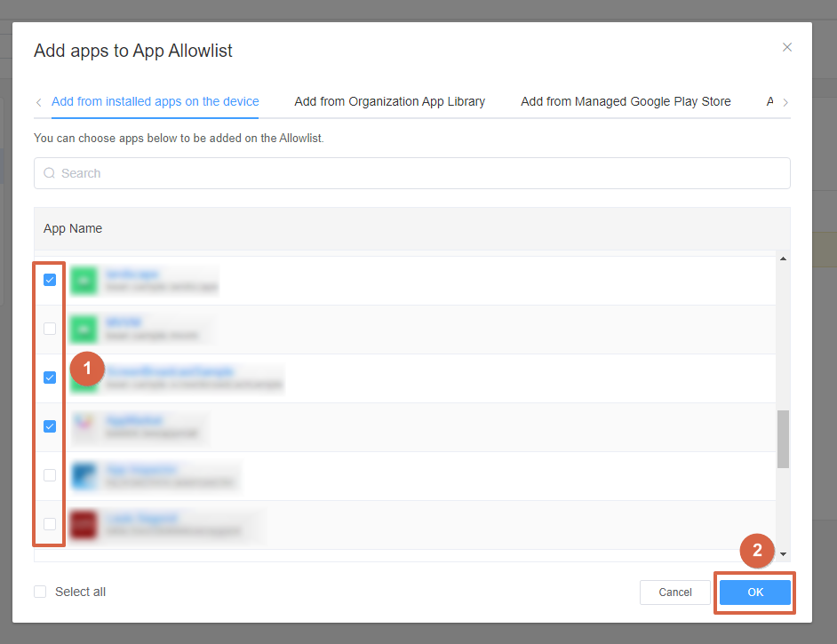Uncheck the checkbox in the topmost app row
837x644 pixels.
pyautogui.click(x=50, y=280)
